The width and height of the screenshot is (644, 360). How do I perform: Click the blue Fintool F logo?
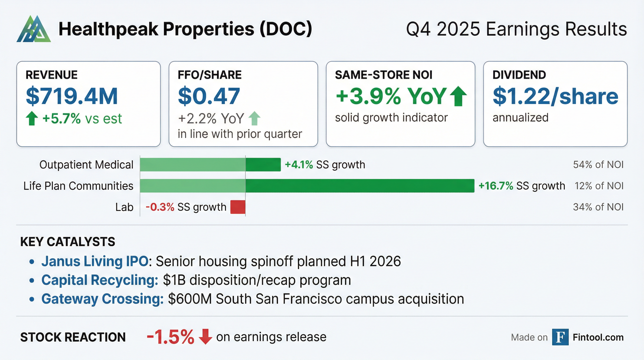560,337
